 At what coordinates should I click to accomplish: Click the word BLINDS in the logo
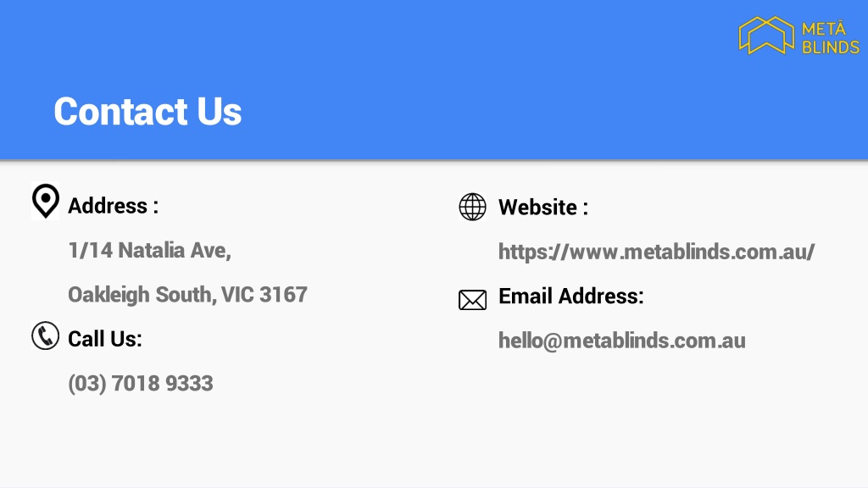[831, 47]
